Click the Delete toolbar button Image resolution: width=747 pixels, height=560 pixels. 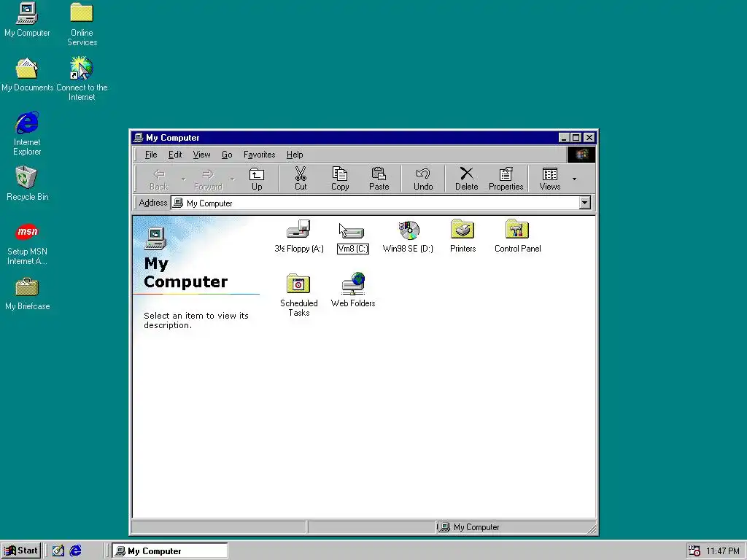[466, 179]
